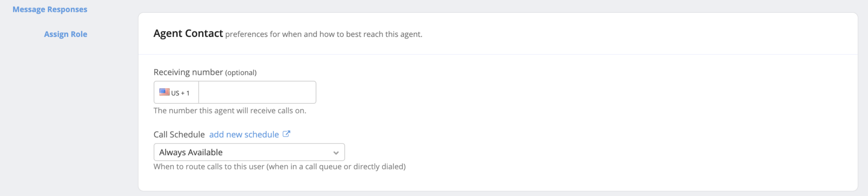
Task: Click the (optional) text next to Receiving number
Action: pyautogui.click(x=241, y=73)
